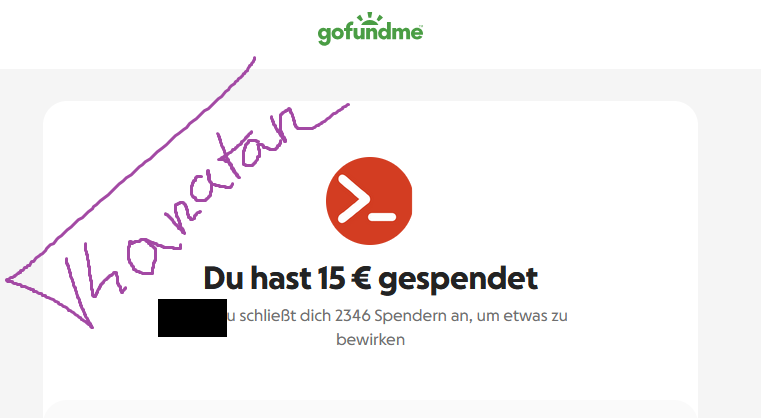Click the white chevron inside the red circle
The width and height of the screenshot is (761, 418).
pos(354,199)
